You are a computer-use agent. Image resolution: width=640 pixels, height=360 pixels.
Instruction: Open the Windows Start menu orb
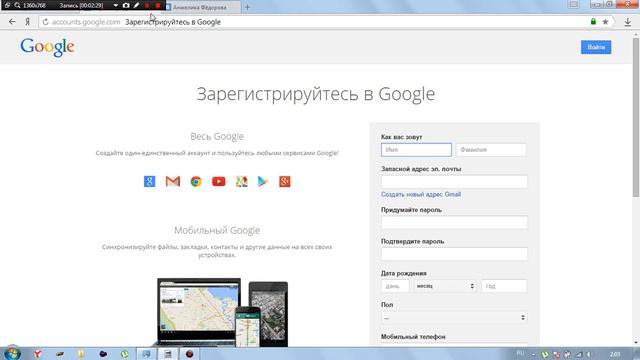[x=12, y=353]
